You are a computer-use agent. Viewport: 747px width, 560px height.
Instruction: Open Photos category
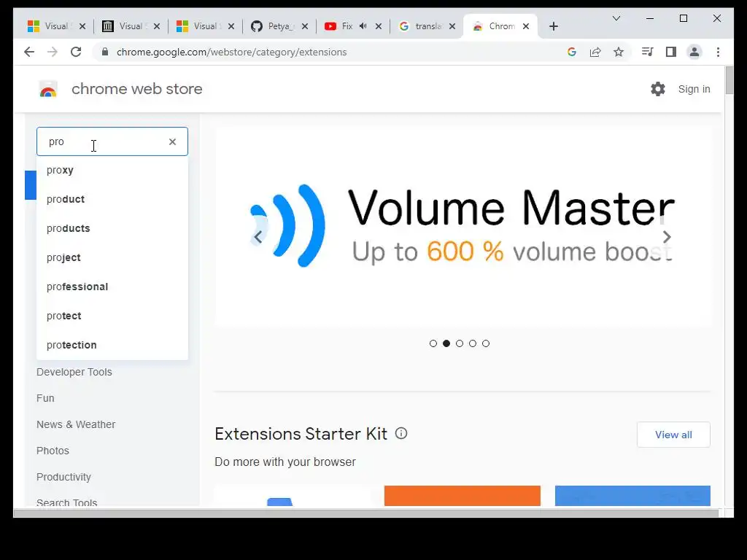[x=53, y=451]
